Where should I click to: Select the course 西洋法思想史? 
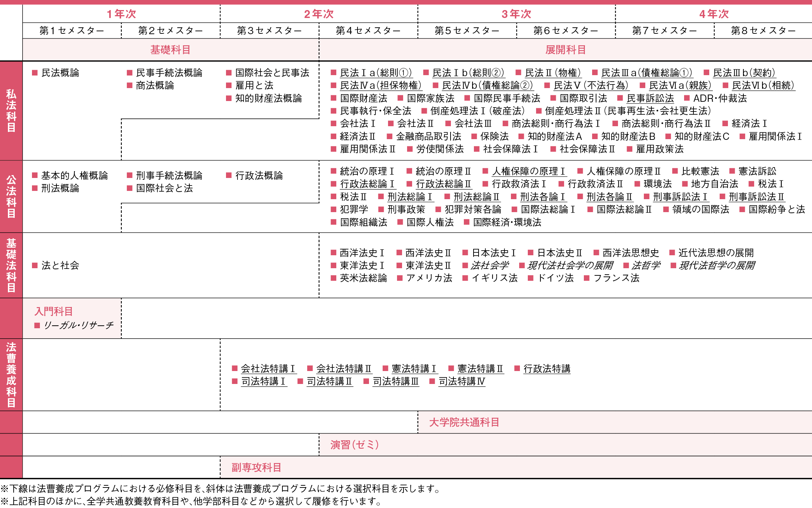coord(631,253)
